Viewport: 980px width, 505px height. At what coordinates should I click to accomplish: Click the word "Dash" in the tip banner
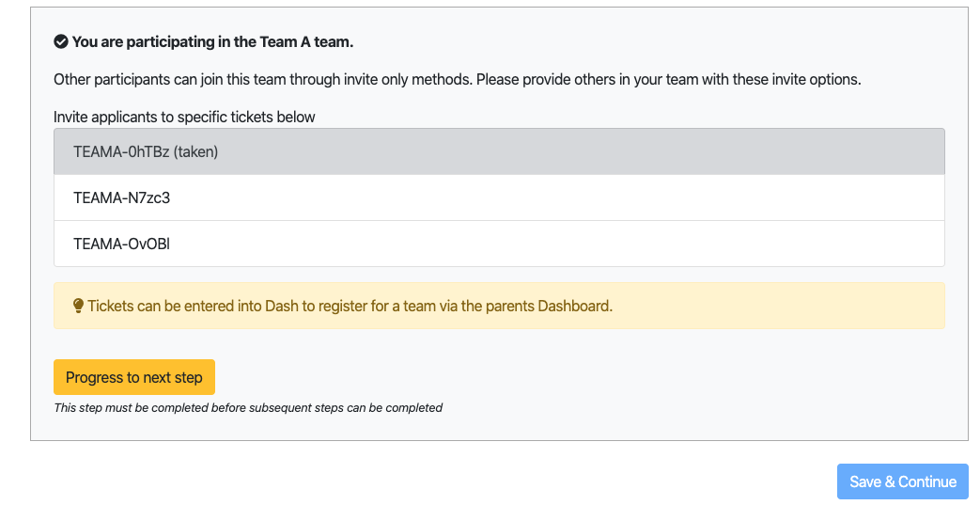pyautogui.click(x=282, y=306)
